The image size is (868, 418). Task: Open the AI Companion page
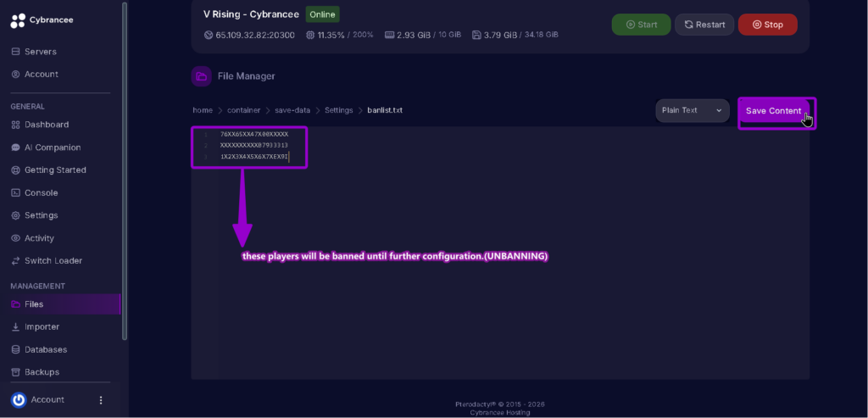coord(53,148)
